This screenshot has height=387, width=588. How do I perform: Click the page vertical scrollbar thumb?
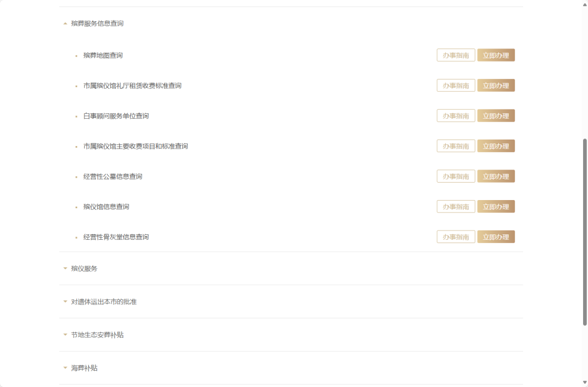click(x=585, y=232)
